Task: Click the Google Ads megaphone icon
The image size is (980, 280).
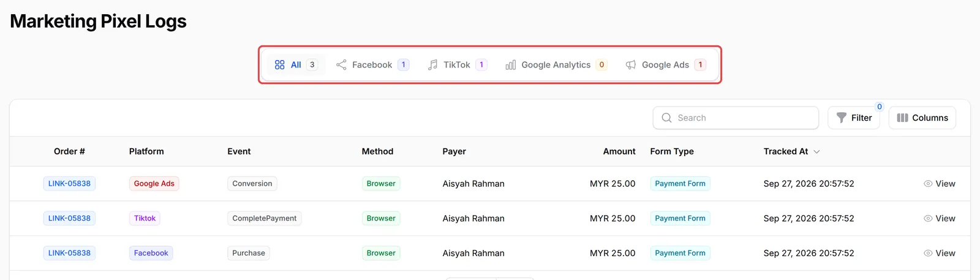Action: point(631,65)
